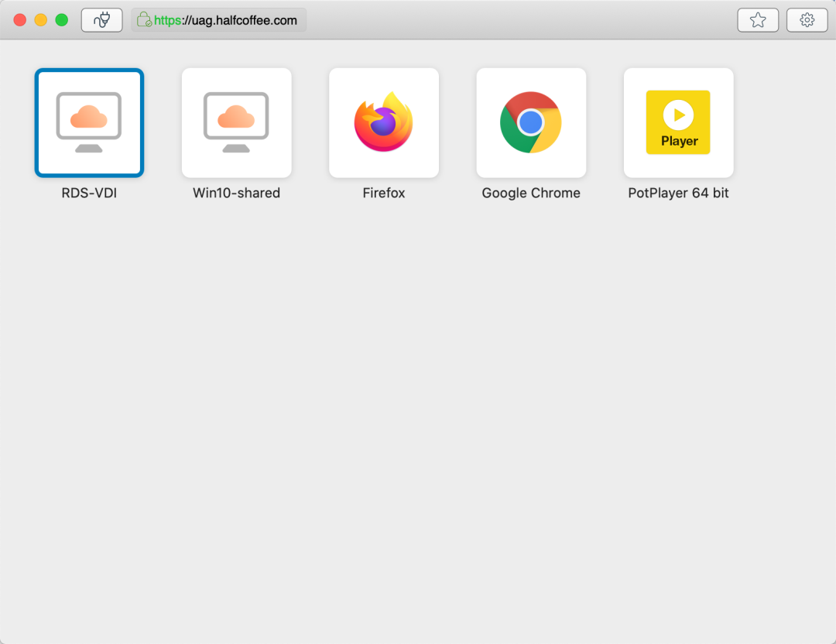Launch the Win10-shared desktop icon

pos(237,122)
